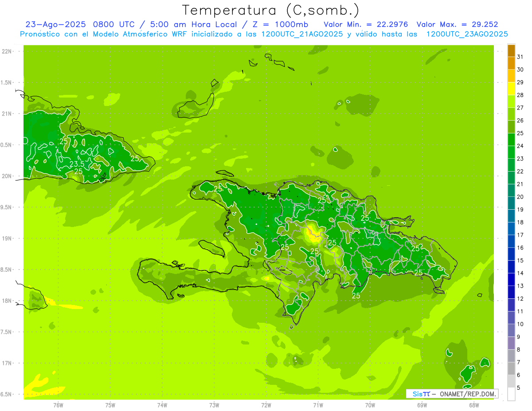Pick the purple swatch between legend values 8 and 9
Viewport: 532px width, 411px height.
pyautogui.click(x=511, y=343)
